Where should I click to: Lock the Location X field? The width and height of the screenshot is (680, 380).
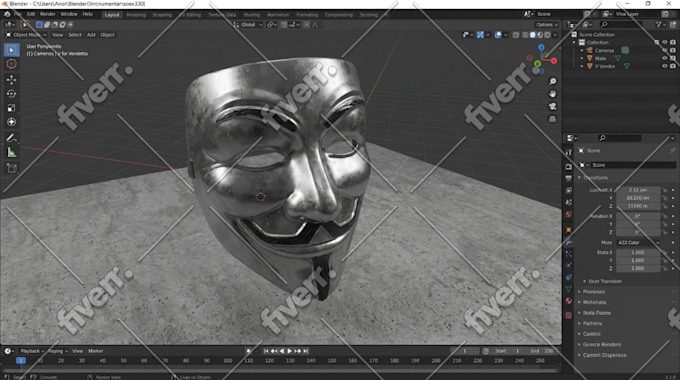tap(664, 190)
